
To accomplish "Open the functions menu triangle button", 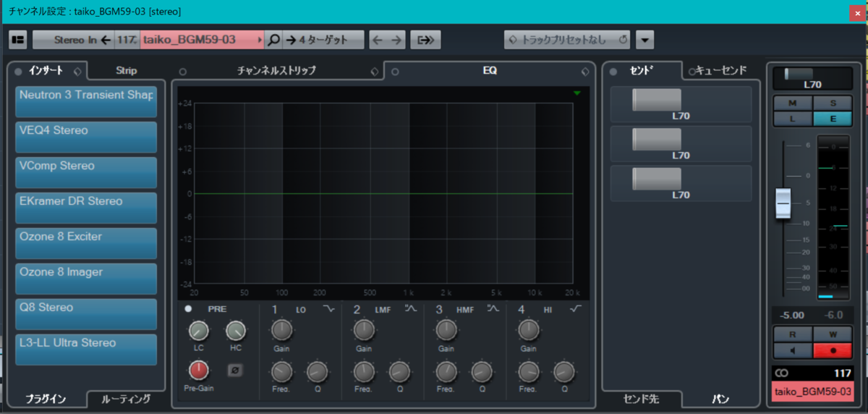I will [x=645, y=40].
